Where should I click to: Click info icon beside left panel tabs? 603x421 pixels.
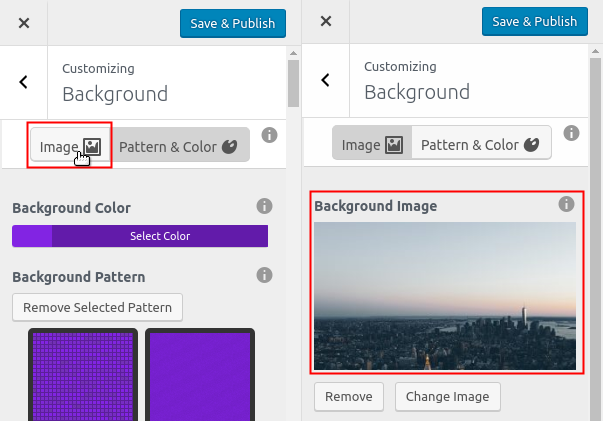click(269, 135)
